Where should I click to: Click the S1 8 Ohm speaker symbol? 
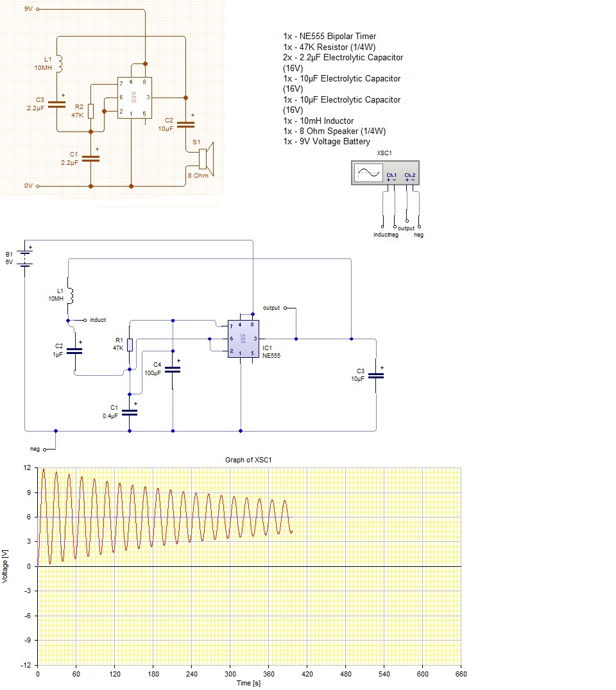coord(205,159)
